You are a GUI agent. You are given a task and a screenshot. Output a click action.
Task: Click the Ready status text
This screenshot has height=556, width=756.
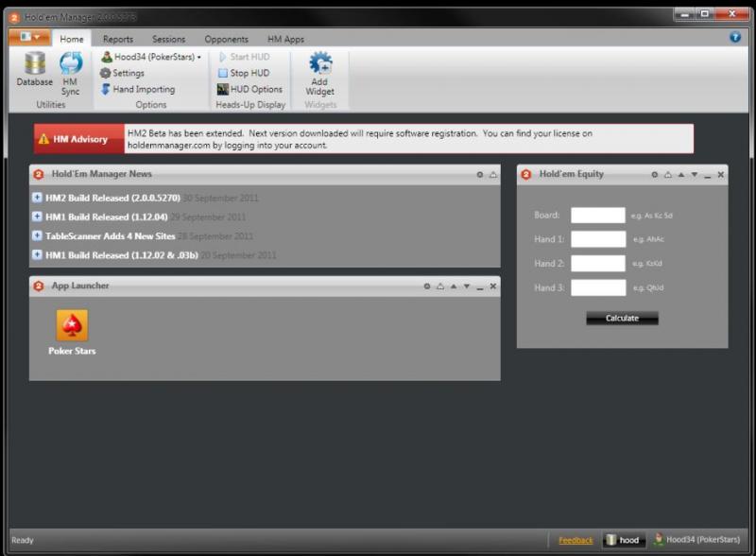point(23,540)
